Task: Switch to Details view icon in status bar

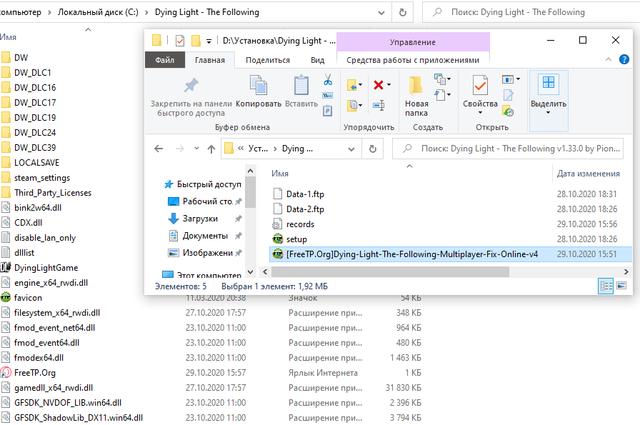Action: pyautogui.click(x=606, y=286)
